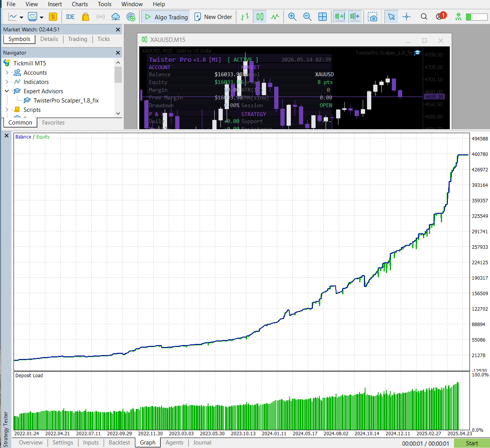The height and width of the screenshot is (448, 490).
Task: Open the Market shopping bag icon
Action: (85, 17)
